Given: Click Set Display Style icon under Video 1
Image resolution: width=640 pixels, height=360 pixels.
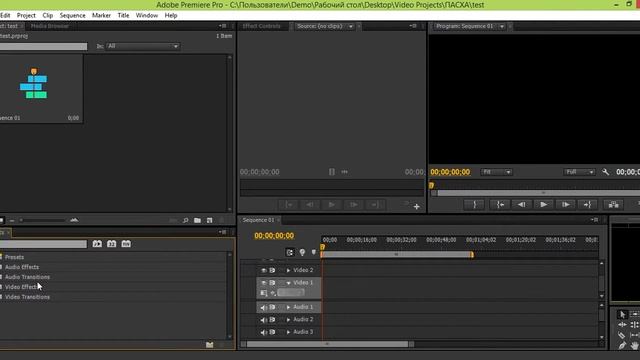Looking at the screenshot, I should point(264,293).
